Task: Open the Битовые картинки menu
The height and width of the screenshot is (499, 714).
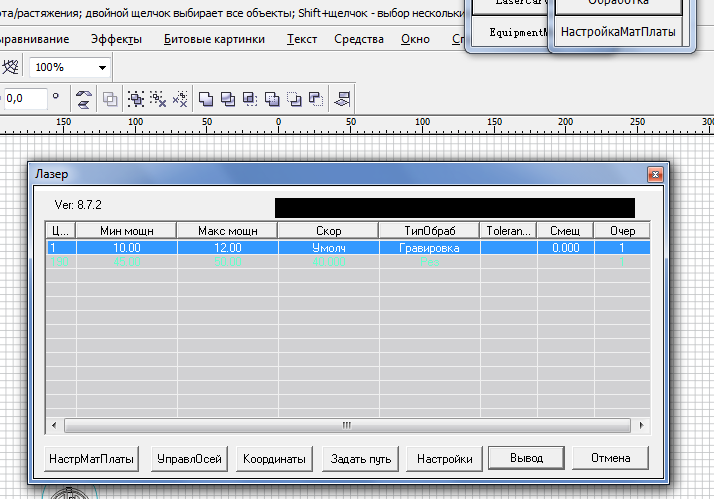Action: coord(215,39)
